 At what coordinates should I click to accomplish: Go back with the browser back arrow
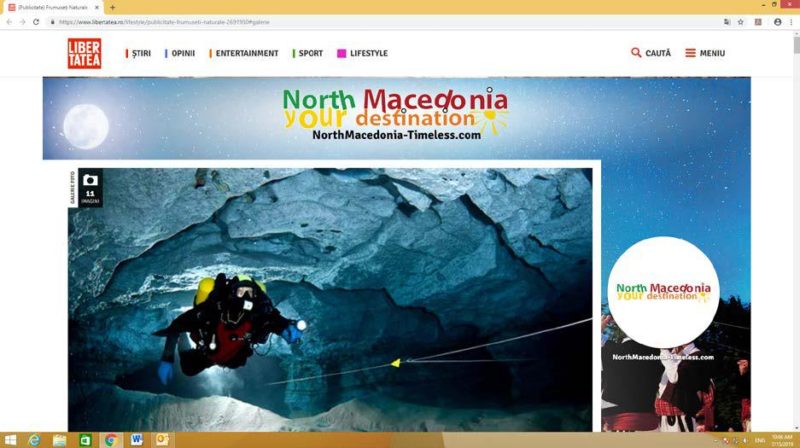click(x=9, y=22)
